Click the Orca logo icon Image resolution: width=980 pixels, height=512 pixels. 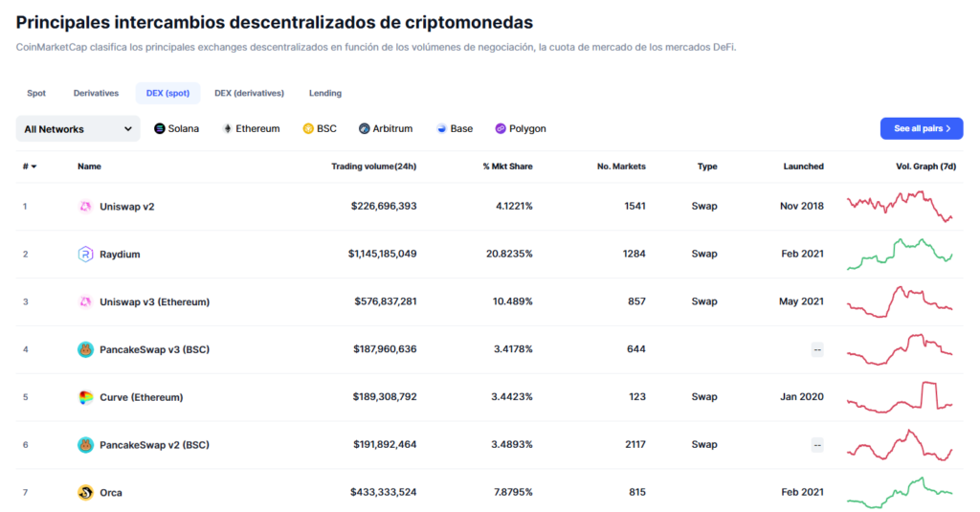pyautogui.click(x=85, y=493)
